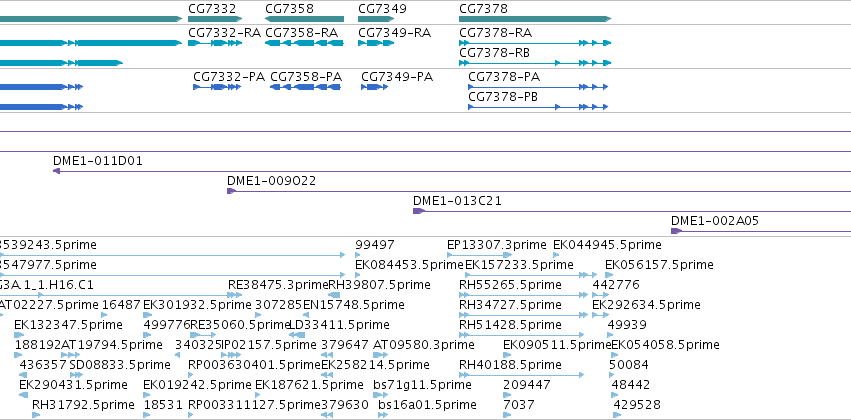
Task: Select EST RH51428.5prime
Action: [x=510, y=325]
